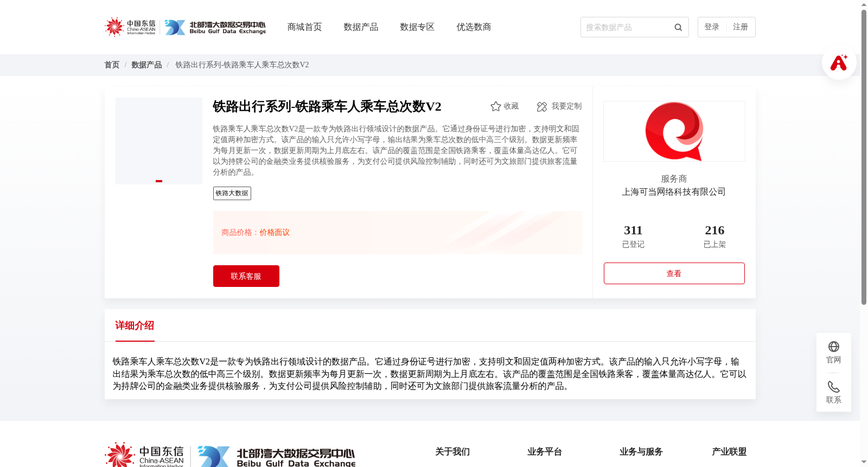Click the red carousel indicator under thumbnail

[159, 181]
